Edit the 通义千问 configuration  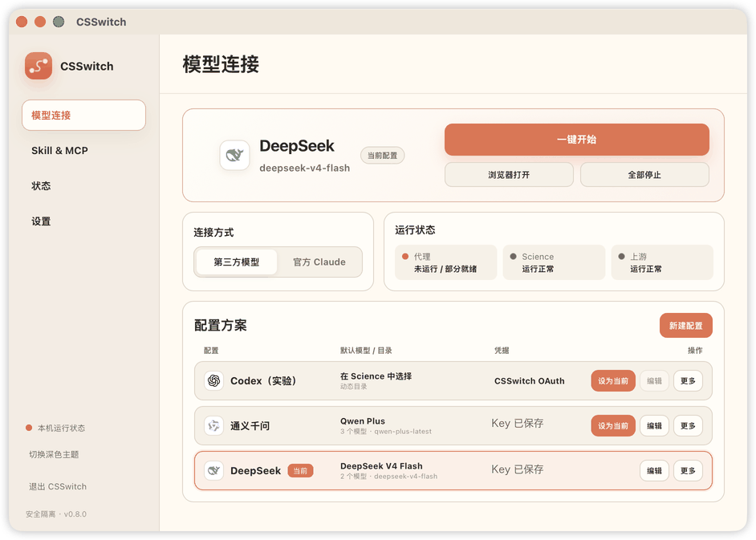tap(654, 426)
